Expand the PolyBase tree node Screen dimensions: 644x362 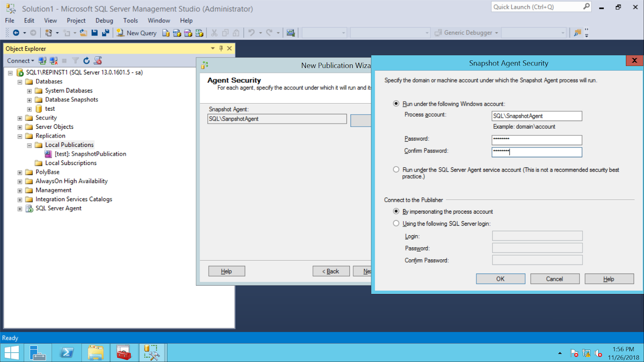click(x=20, y=172)
